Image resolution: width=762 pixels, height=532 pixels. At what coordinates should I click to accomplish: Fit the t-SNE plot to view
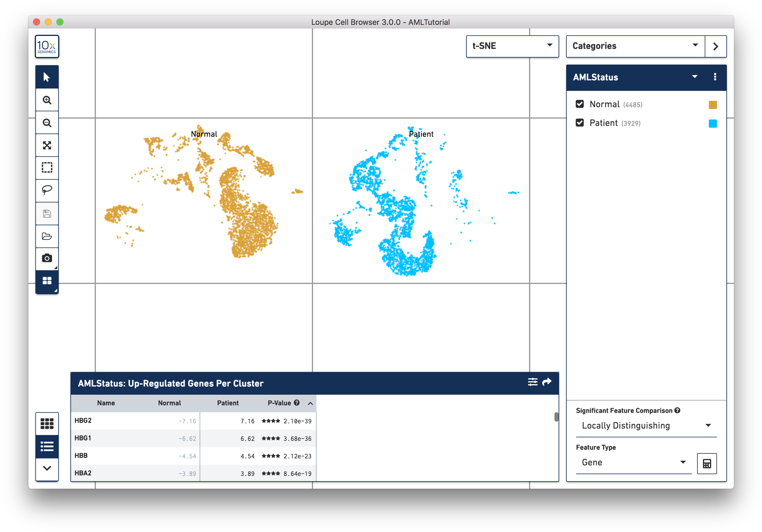click(47, 145)
